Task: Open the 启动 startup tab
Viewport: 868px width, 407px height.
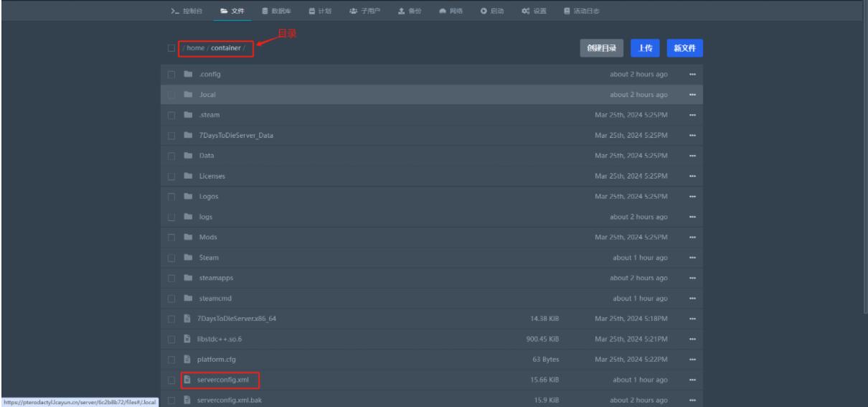Action: click(492, 11)
